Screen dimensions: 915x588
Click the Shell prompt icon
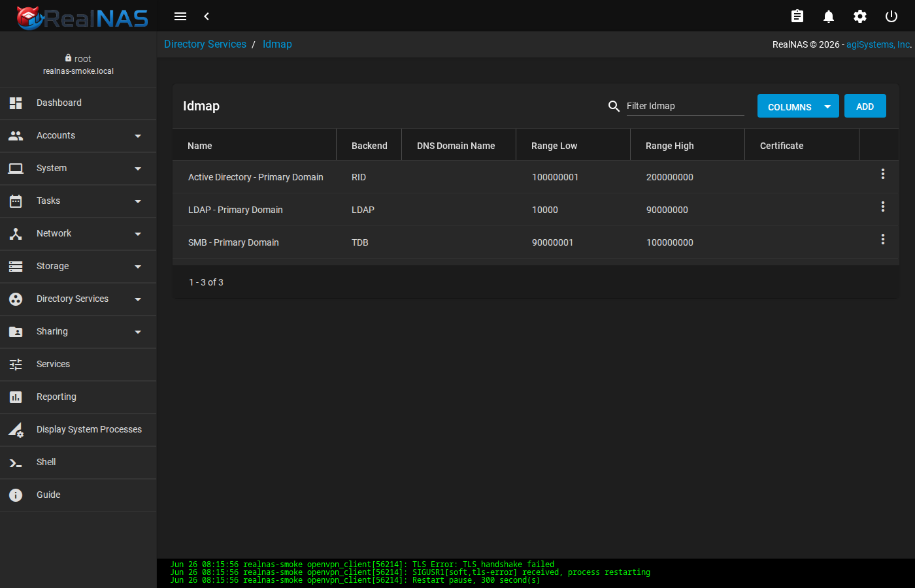(16, 463)
